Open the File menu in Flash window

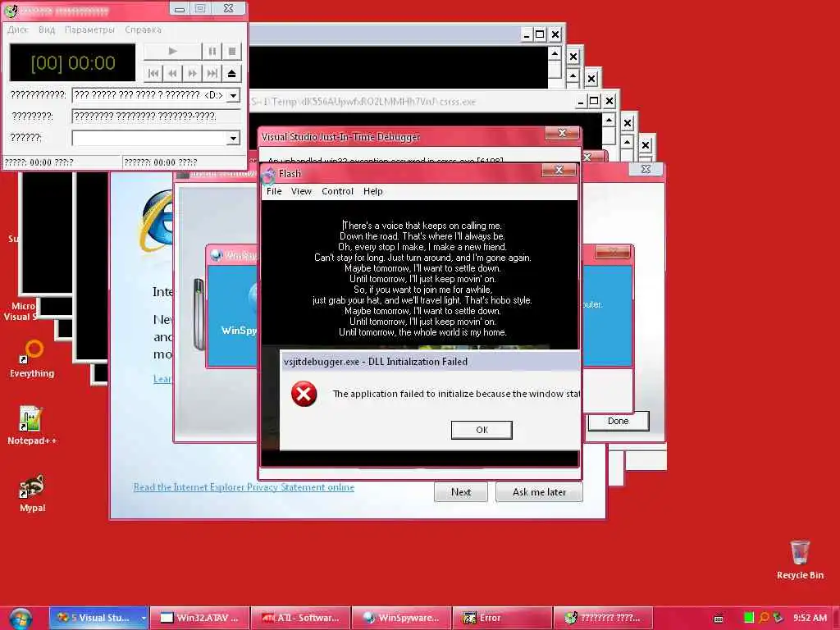pos(274,191)
